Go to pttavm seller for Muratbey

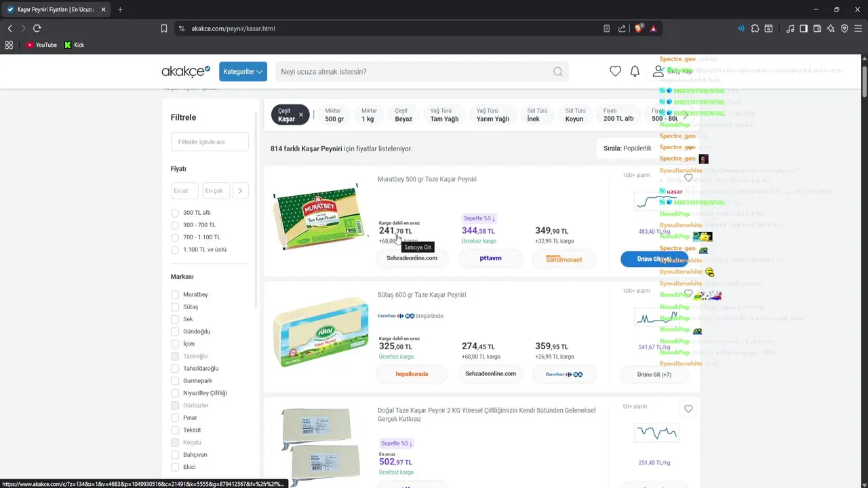tap(490, 258)
